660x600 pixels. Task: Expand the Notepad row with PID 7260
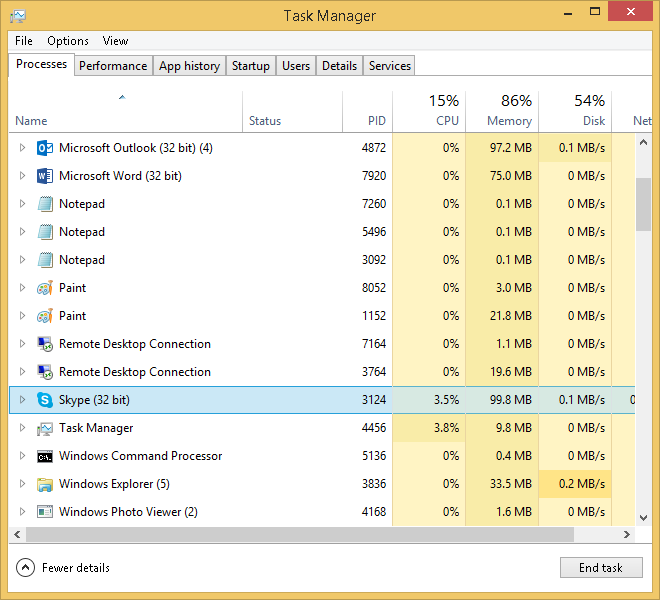click(x=22, y=204)
